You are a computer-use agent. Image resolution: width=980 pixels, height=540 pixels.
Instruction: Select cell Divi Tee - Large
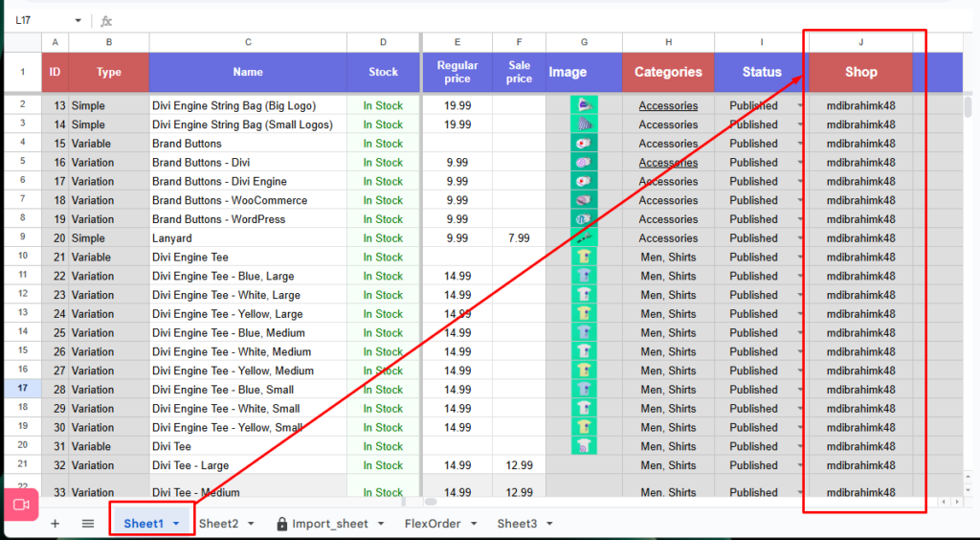248,465
